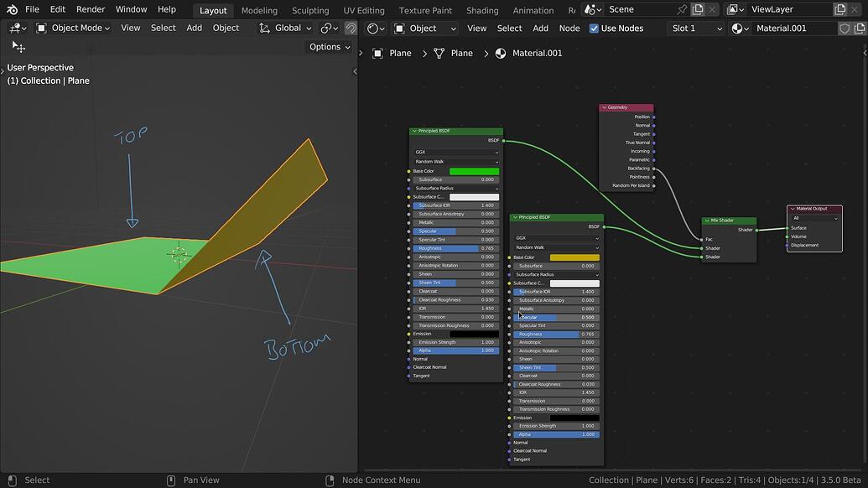Open the Slot 1 material slot dropdown
The width and height of the screenshot is (868, 488).
[696, 29]
